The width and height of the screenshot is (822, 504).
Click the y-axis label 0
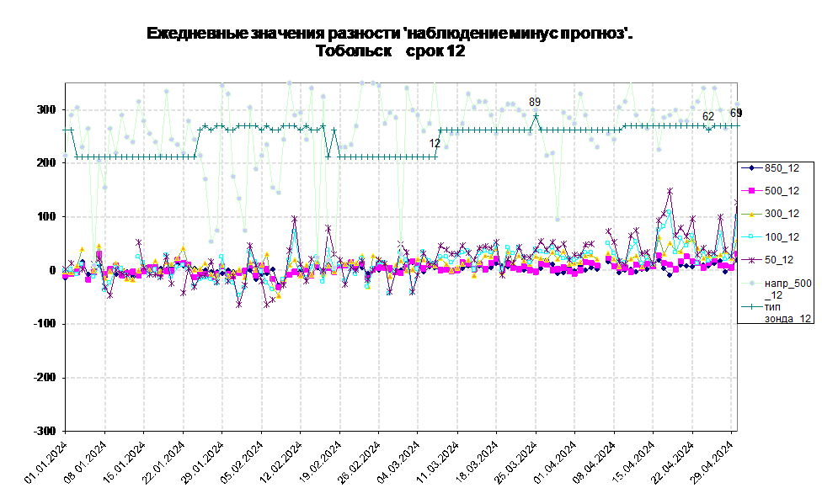(52, 270)
